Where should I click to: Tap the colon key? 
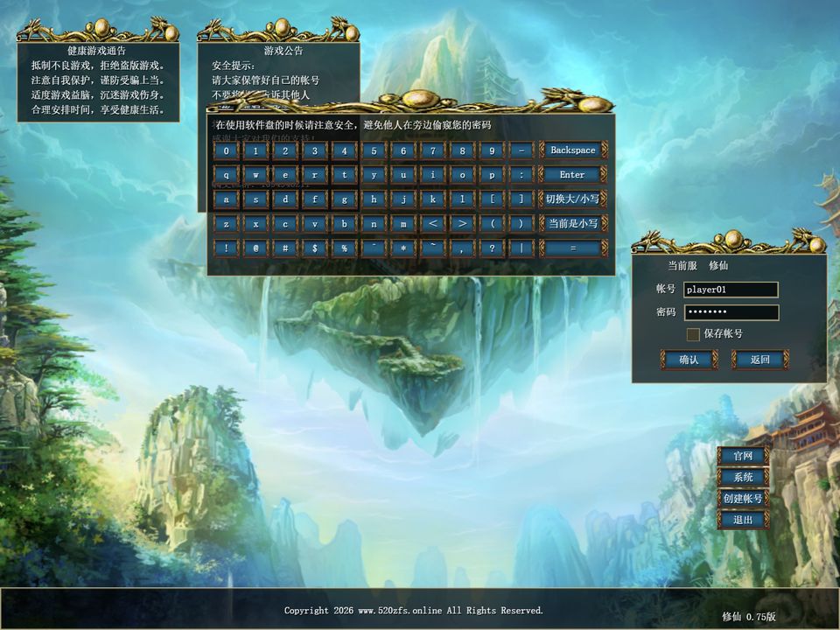[521, 175]
